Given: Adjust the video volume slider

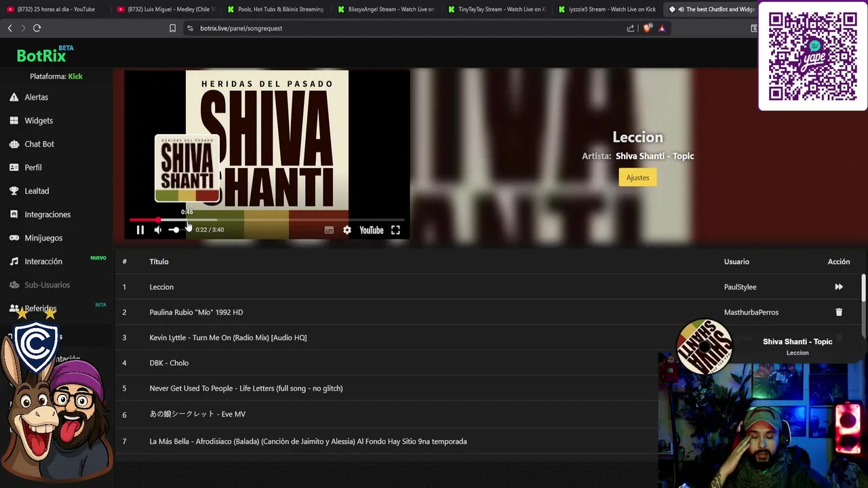Looking at the screenshot, I should point(178,230).
